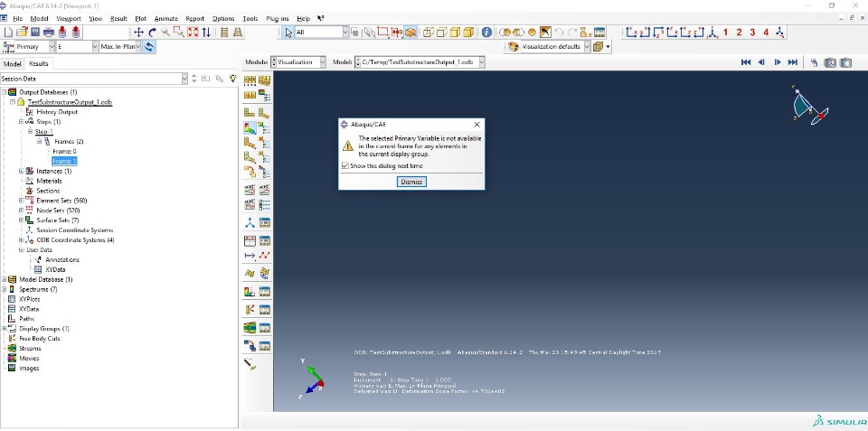Open the Result menu
The width and height of the screenshot is (868, 431).
click(118, 18)
